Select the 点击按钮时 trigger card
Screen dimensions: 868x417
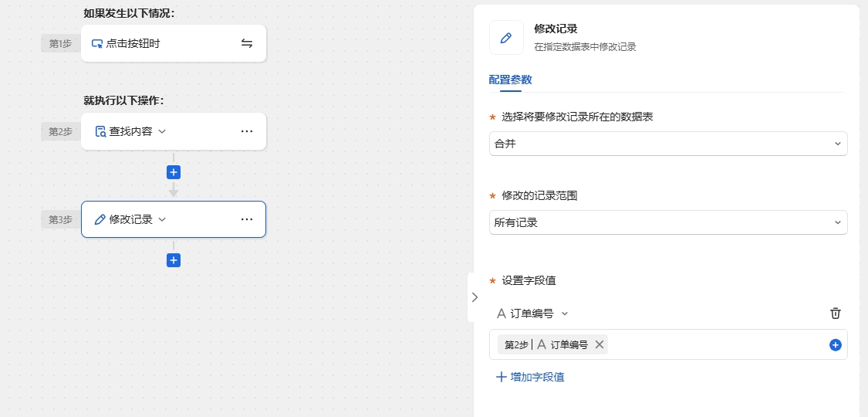174,43
